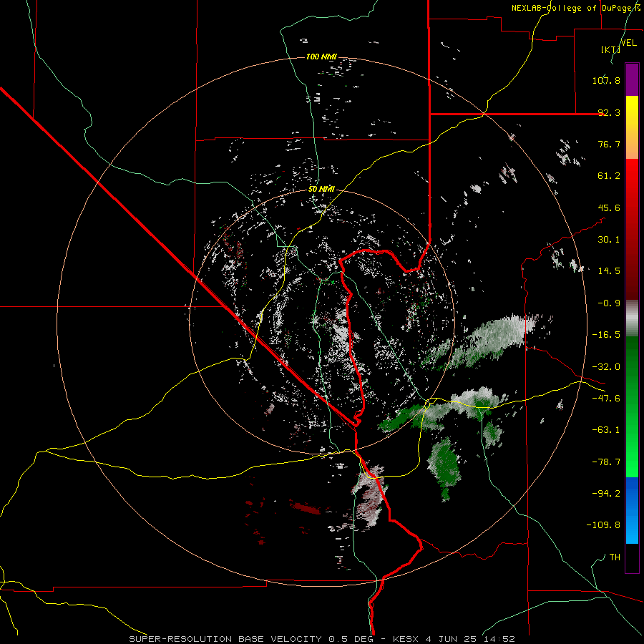The image size is (644, 644).
Task: Click the -16.5 velocity scale value
Action: 606,335
